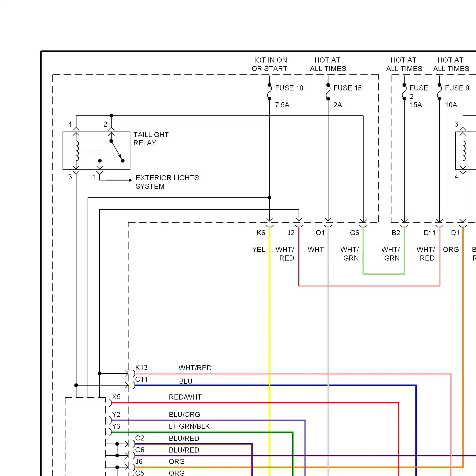The height and width of the screenshot is (476, 476).
Task: Select the 'ORG' label on the C5 wire
Action: pos(177,473)
